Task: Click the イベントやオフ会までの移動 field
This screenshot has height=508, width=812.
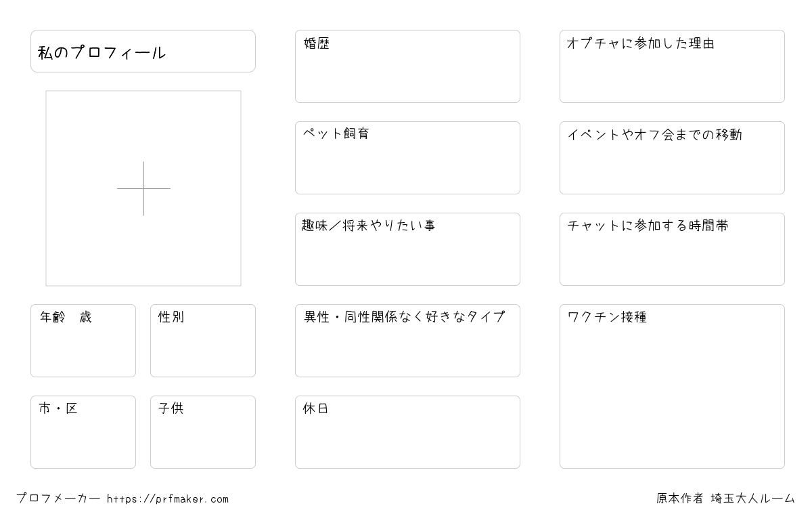Action: click(672, 158)
